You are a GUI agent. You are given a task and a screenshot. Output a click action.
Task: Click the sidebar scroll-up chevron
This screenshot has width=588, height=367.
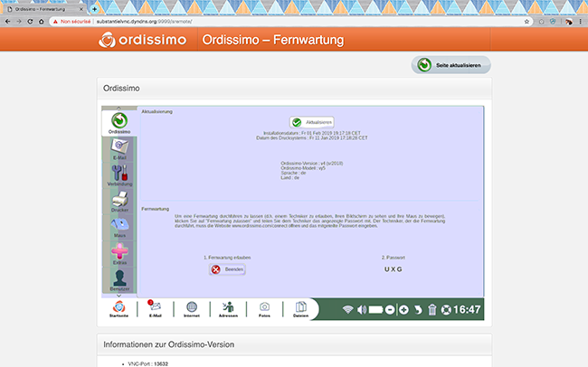click(119, 108)
